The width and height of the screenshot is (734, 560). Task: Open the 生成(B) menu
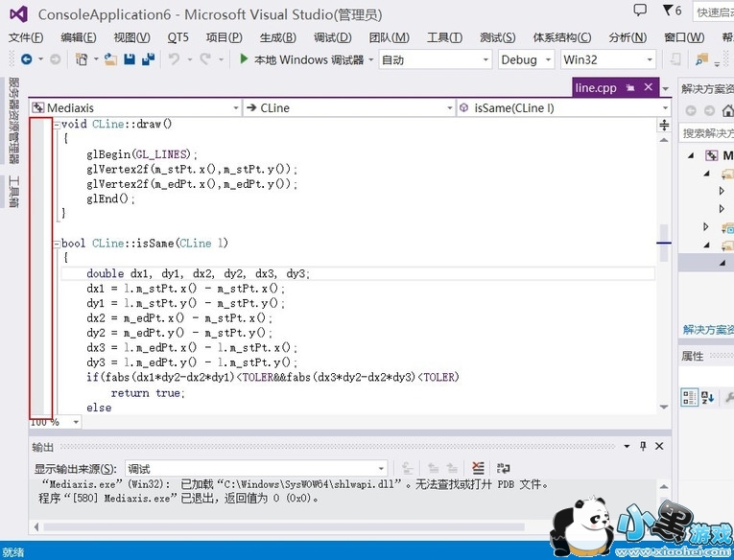coord(277,37)
